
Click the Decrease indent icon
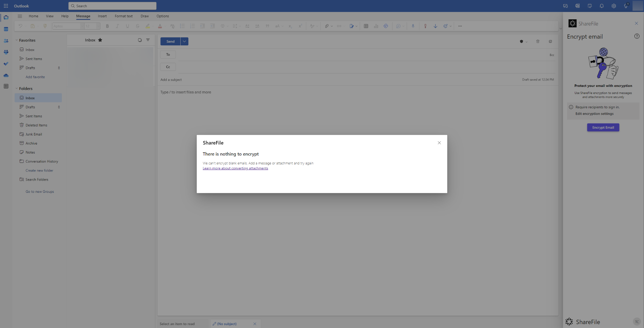203,26
